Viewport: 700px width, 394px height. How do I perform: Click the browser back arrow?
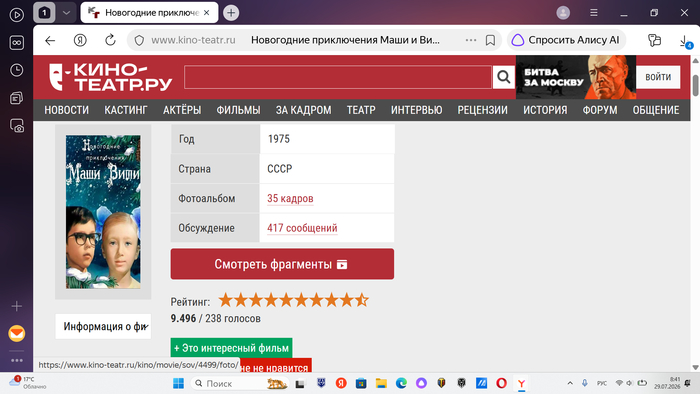[x=50, y=41]
